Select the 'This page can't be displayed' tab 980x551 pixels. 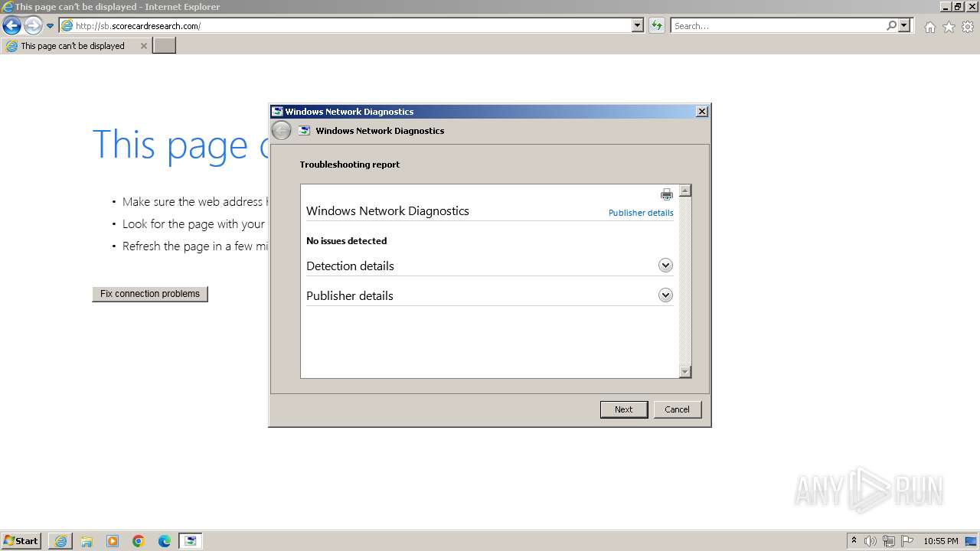coord(75,46)
